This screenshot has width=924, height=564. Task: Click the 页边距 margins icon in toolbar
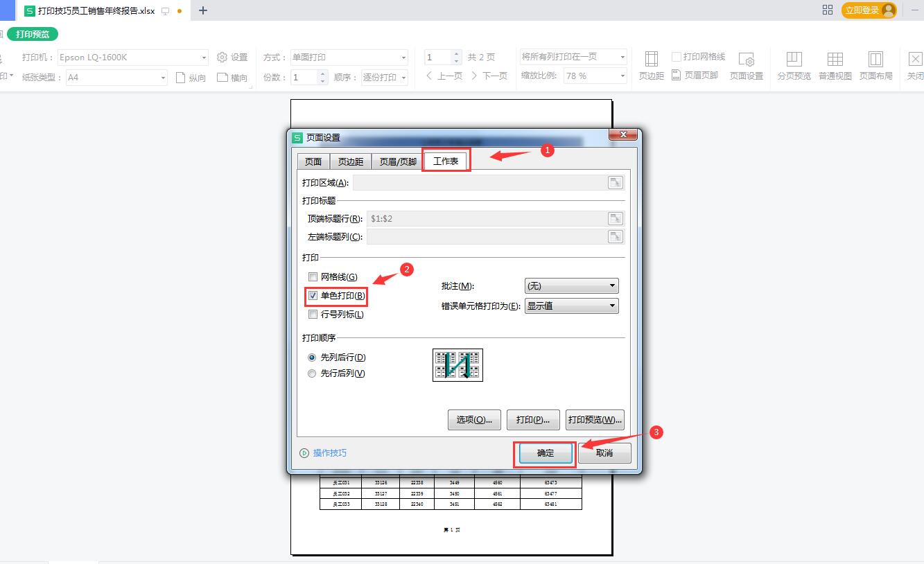coord(651,65)
